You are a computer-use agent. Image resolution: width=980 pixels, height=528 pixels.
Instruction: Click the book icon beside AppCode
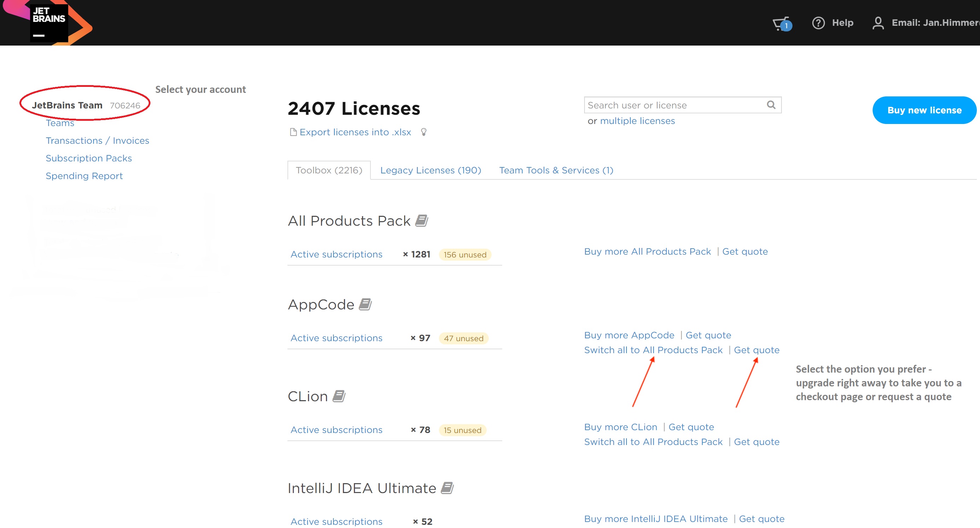(365, 304)
